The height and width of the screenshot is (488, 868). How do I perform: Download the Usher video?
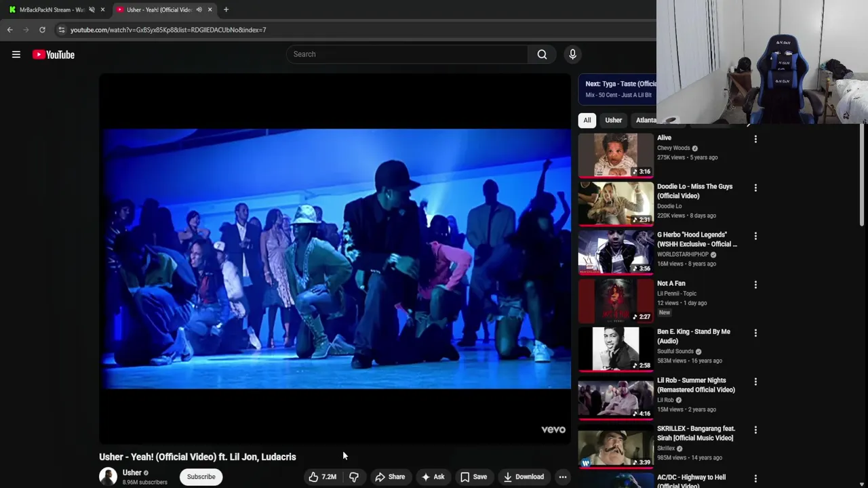coord(523,477)
